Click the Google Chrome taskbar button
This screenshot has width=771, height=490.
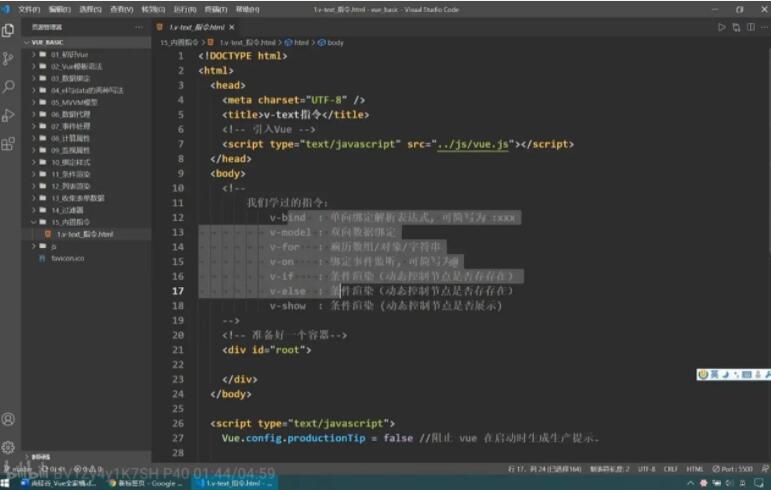click(x=146, y=483)
